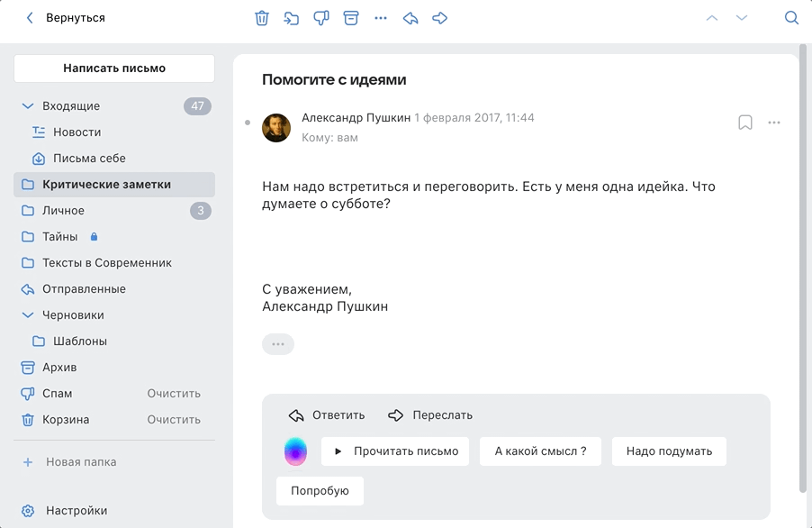The height and width of the screenshot is (528, 812).
Task: Mark email as spam using thumbs-down icon
Action: (x=321, y=18)
